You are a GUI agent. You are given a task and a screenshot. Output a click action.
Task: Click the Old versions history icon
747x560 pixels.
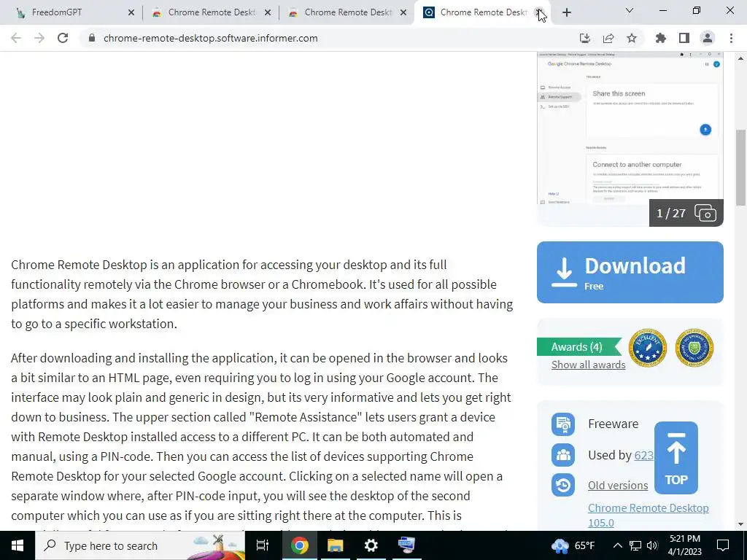[563, 485]
